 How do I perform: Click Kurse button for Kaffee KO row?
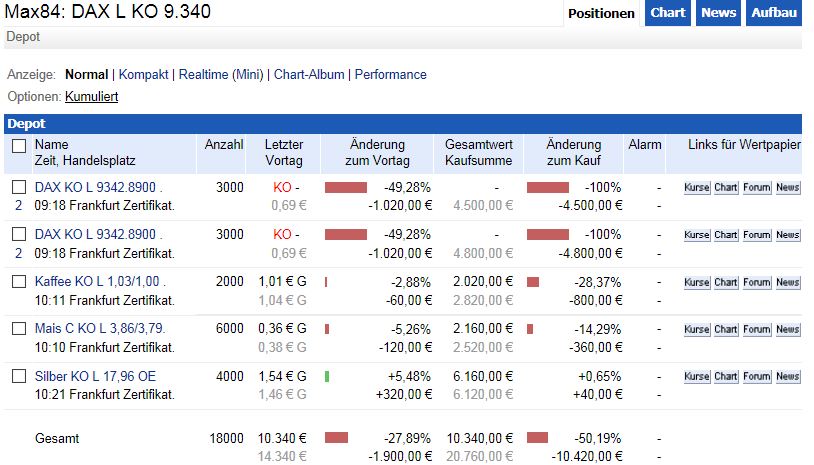696,282
